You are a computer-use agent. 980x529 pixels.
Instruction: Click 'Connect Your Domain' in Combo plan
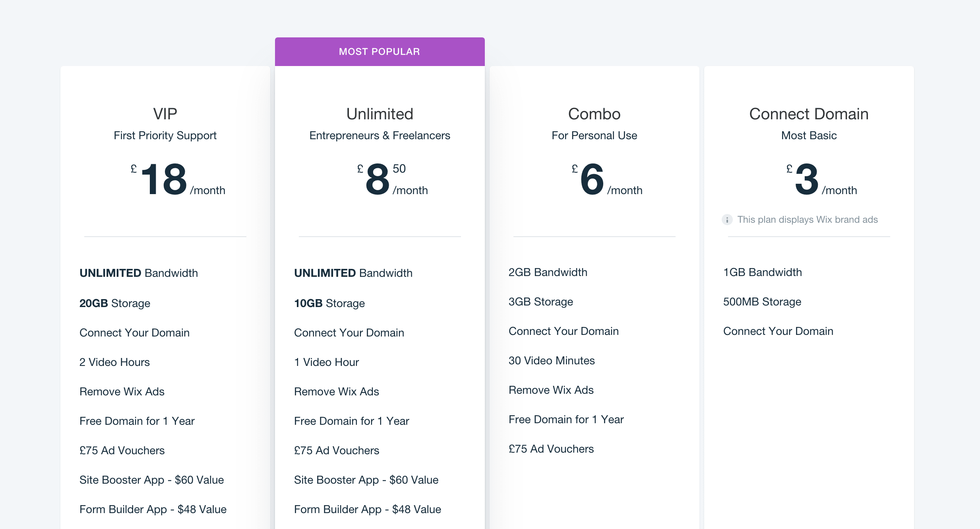(564, 331)
